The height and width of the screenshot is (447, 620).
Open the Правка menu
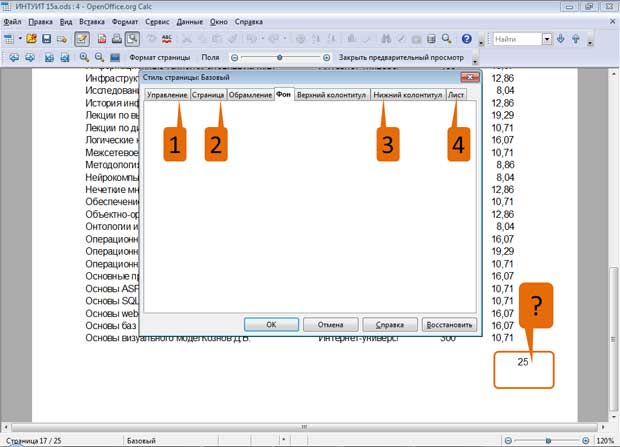coord(40,22)
